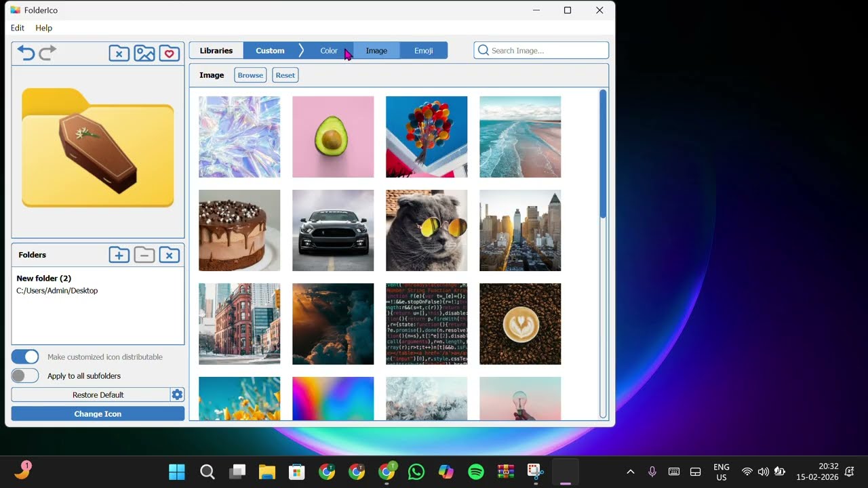Image resolution: width=868 pixels, height=488 pixels.
Task: Clear all folders from the list
Action: tap(170, 255)
